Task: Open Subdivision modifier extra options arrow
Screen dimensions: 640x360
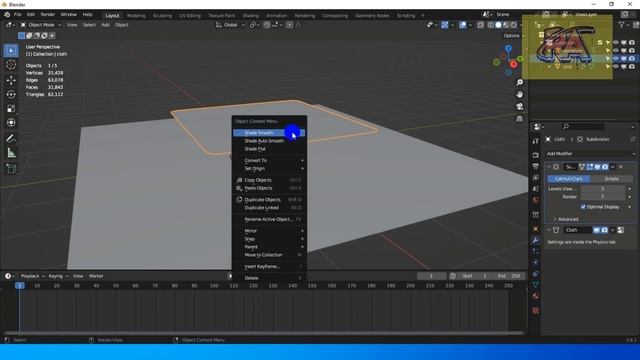Action: pyautogui.click(x=613, y=167)
